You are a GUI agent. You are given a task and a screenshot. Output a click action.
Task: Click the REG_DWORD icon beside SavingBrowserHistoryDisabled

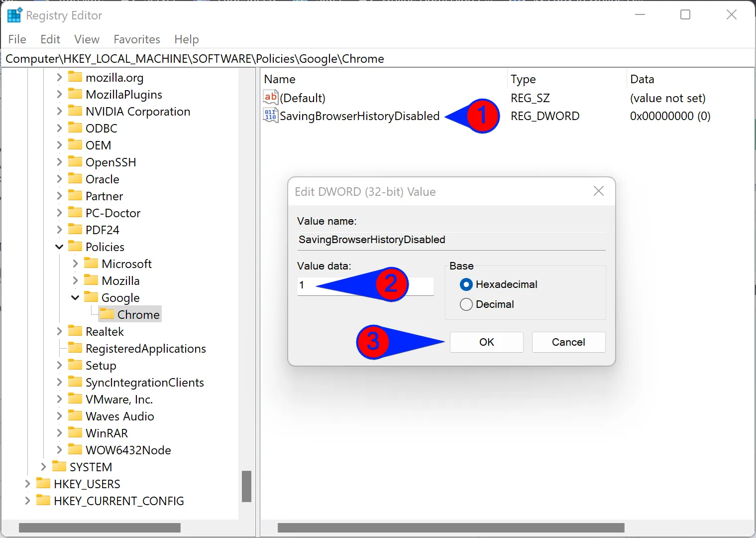[270, 115]
